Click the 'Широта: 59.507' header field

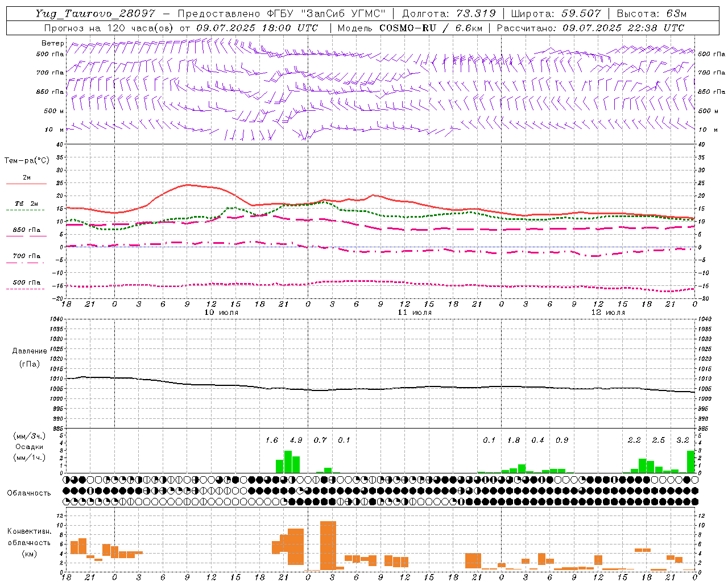(x=556, y=14)
